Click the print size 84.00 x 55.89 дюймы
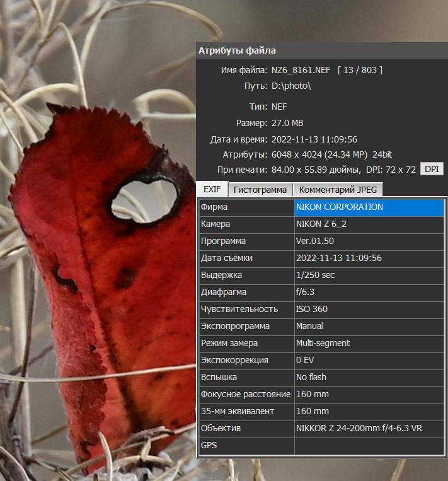448x481 pixels. 316,170
